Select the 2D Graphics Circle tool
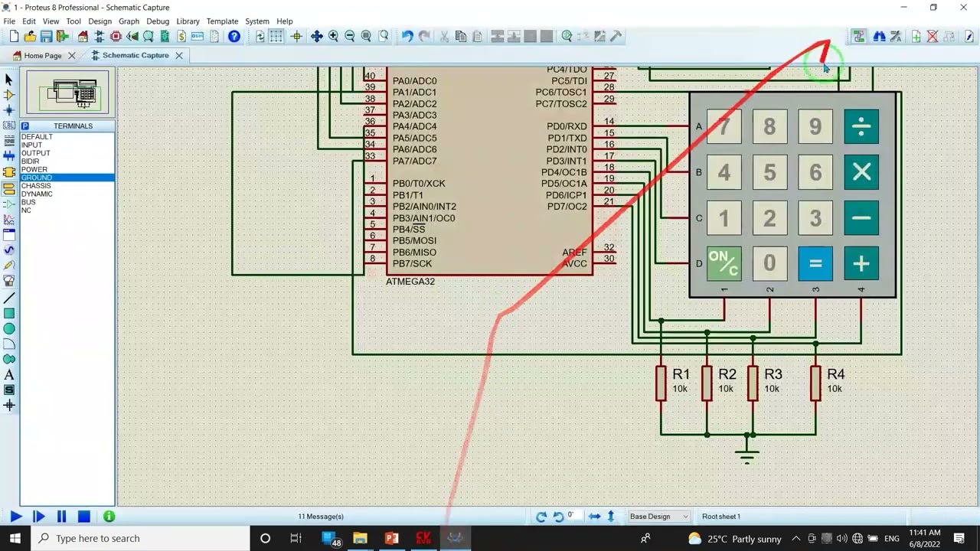Viewport: 980px width, 551px height. click(x=9, y=328)
